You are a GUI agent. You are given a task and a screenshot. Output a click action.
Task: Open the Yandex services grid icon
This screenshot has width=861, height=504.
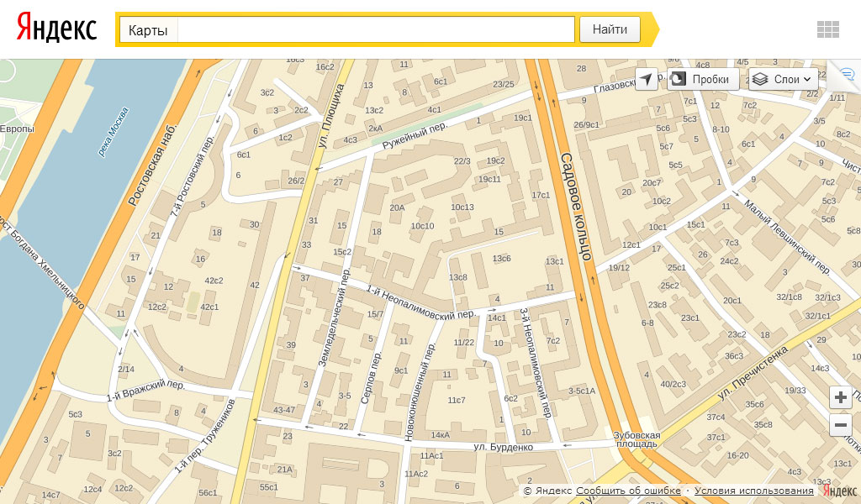point(827,29)
